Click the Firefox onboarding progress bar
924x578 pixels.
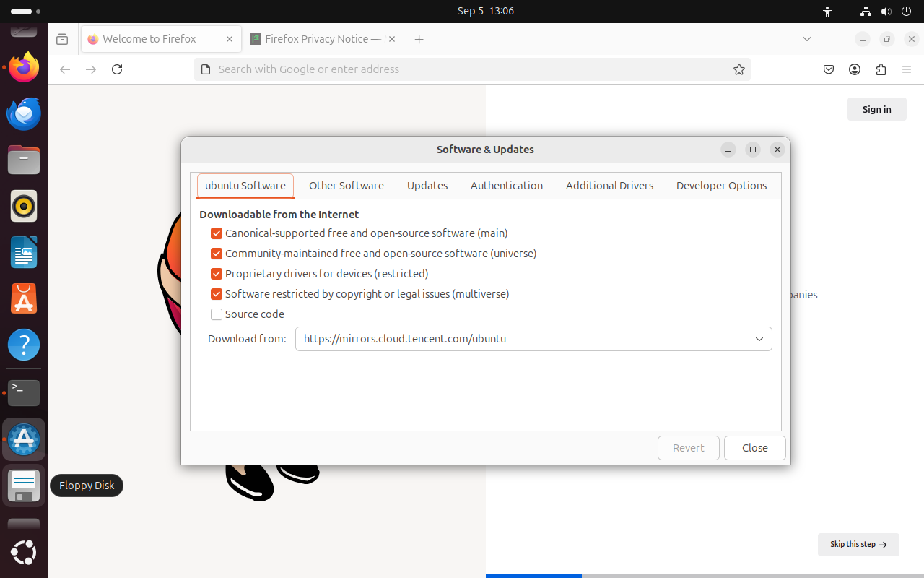[705, 576]
